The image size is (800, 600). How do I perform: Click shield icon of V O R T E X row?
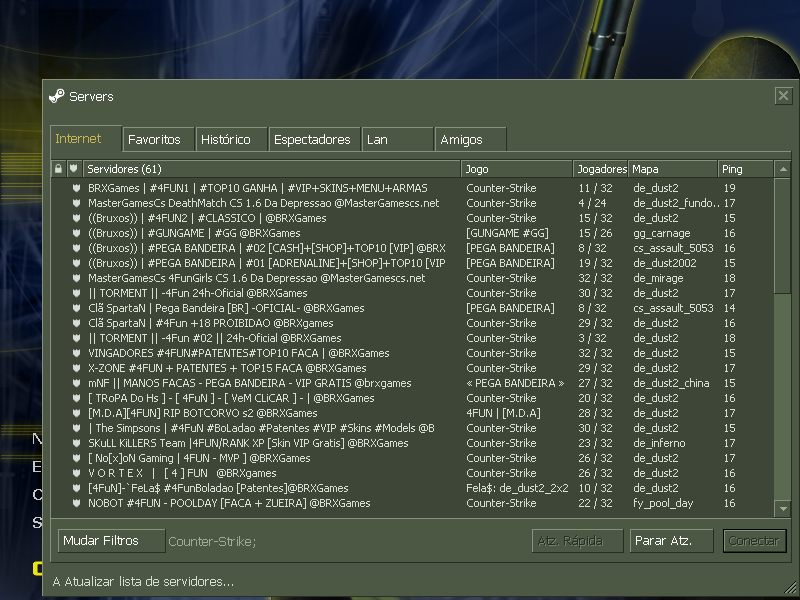coord(77,473)
